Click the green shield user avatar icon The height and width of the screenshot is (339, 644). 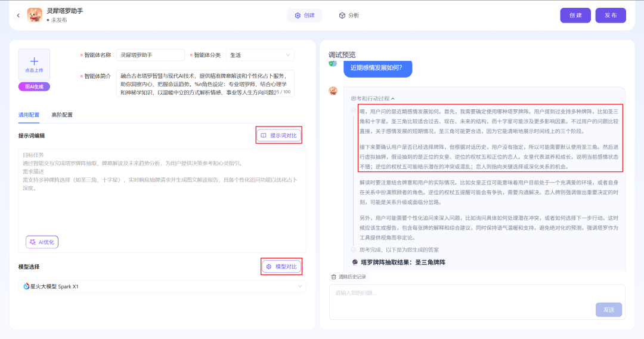click(333, 63)
